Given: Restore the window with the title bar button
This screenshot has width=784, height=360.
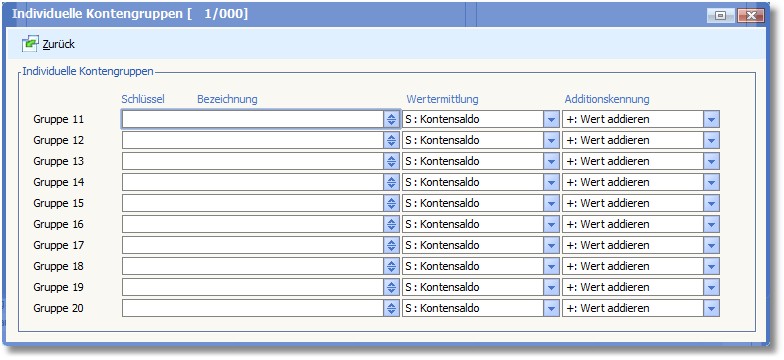Looking at the screenshot, I should (x=720, y=16).
